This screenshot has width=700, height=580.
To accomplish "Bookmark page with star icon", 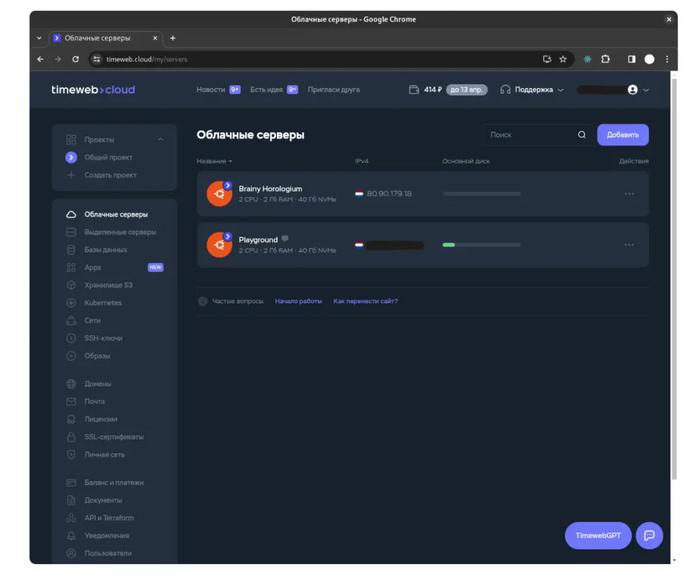I will click(x=563, y=59).
